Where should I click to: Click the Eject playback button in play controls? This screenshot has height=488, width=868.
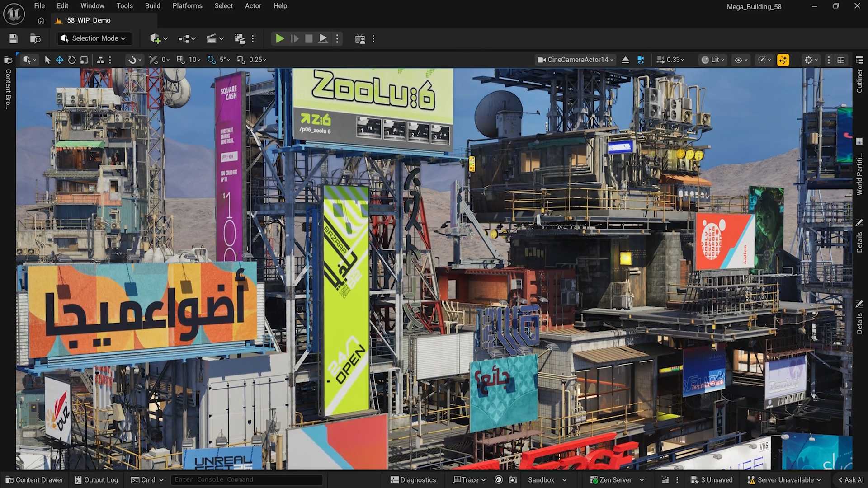tap(323, 39)
